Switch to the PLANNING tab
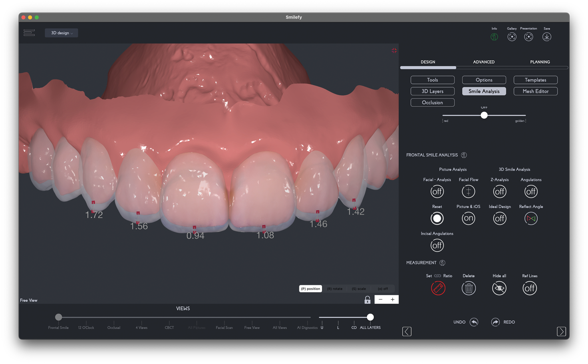The width and height of the screenshot is (588, 364). (540, 62)
